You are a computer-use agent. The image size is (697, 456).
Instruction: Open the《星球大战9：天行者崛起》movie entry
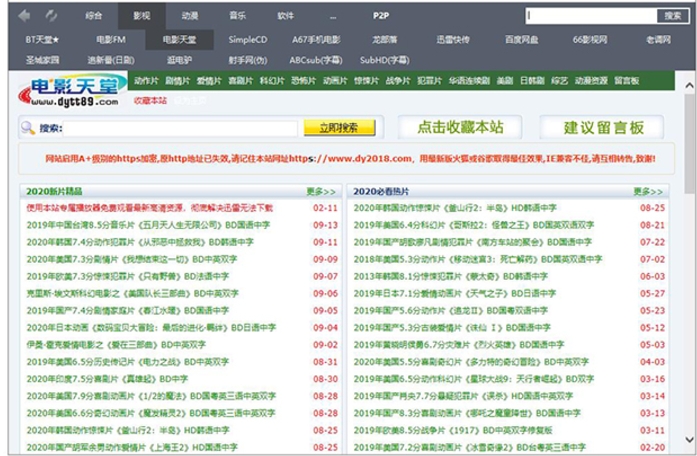pyautogui.click(x=474, y=379)
